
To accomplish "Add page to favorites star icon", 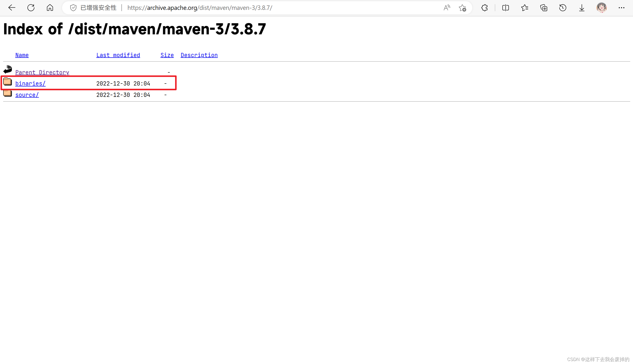I will [x=462, y=8].
